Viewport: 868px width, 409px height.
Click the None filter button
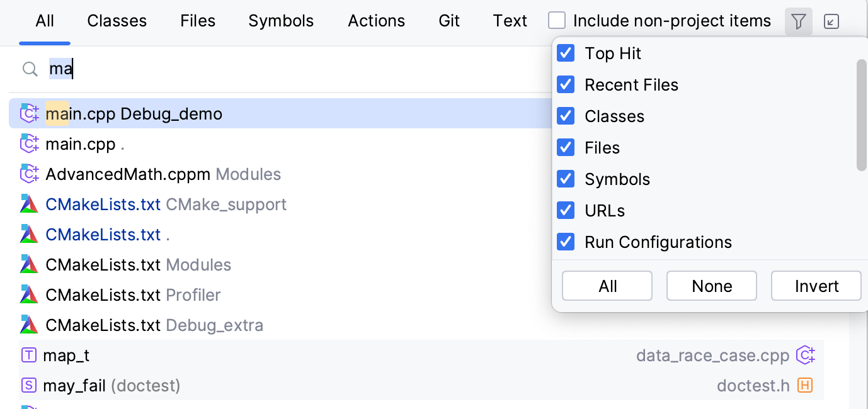tap(711, 286)
